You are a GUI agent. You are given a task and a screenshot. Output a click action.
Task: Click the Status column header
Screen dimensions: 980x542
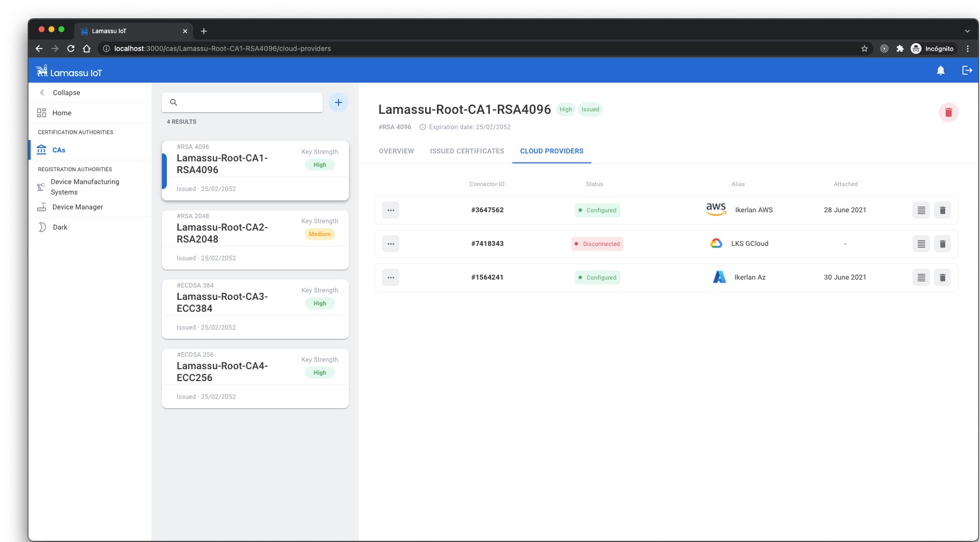pos(594,184)
